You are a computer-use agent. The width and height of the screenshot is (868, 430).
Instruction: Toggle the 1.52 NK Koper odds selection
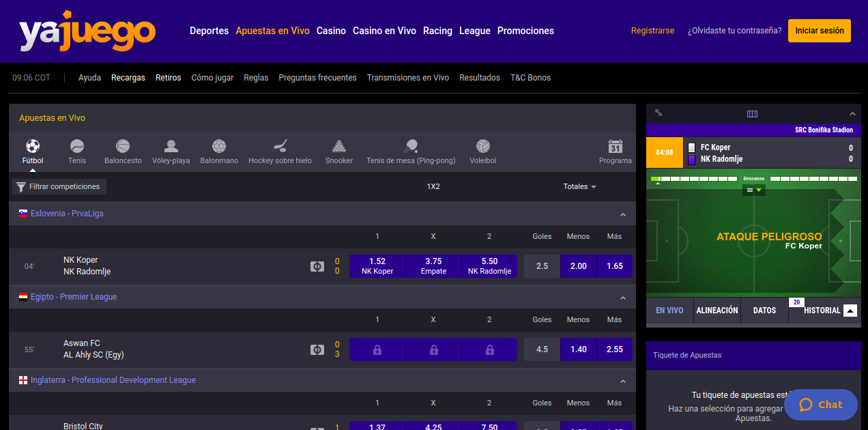[377, 266]
